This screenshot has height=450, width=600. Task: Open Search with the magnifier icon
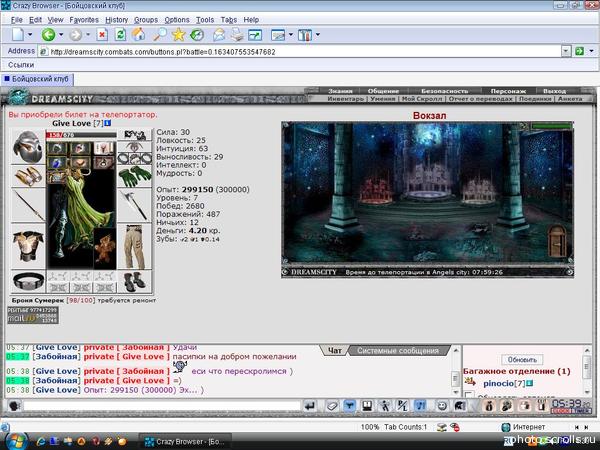tap(160, 35)
